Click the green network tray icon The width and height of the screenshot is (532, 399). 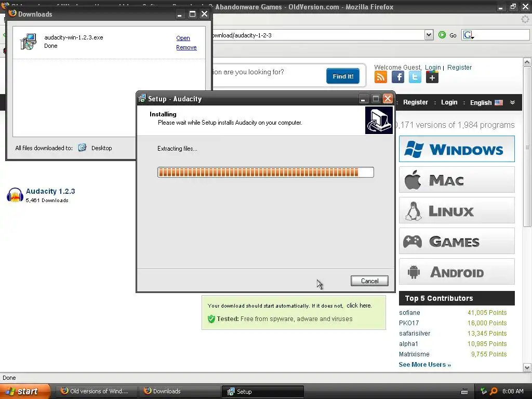click(x=484, y=391)
